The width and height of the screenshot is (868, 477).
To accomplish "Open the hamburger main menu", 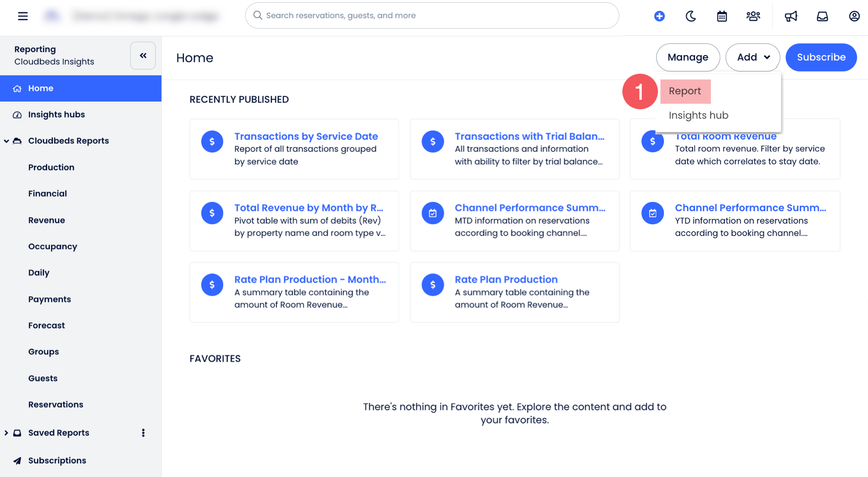I will click(23, 16).
